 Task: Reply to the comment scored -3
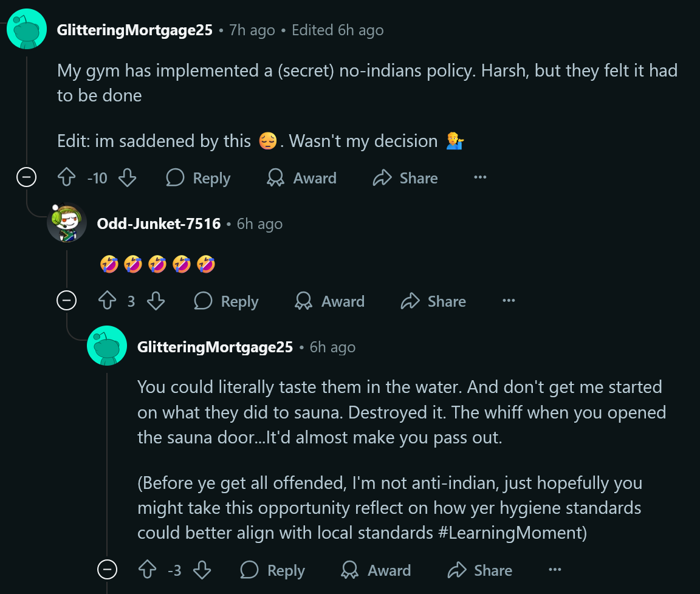(x=273, y=570)
